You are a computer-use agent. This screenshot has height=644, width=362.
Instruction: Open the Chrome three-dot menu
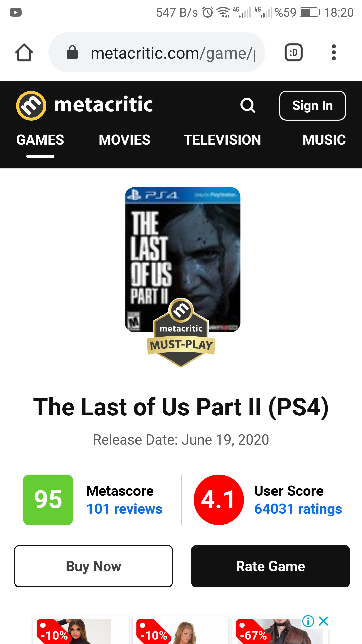coord(334,52)
